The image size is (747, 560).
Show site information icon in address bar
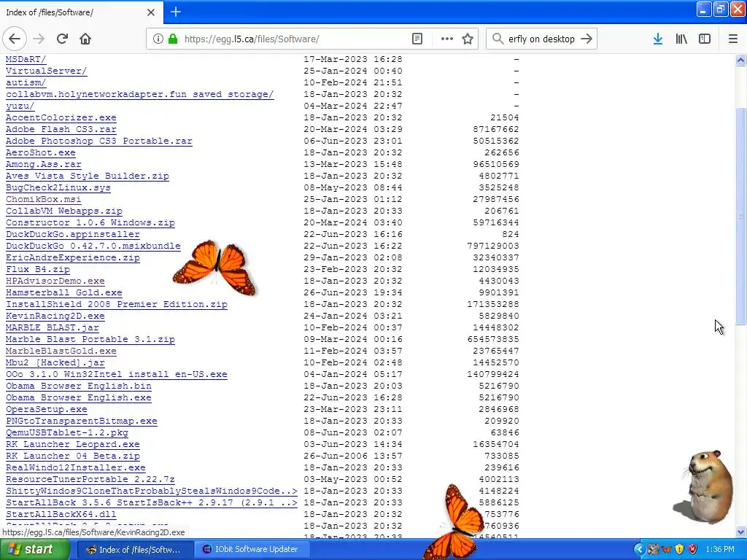click(158, 39)
